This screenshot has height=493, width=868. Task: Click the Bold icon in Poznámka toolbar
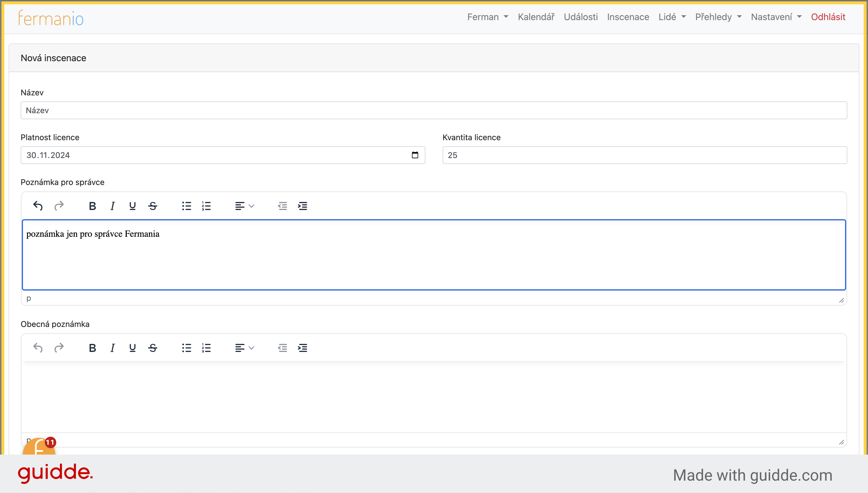click(92, 206)
